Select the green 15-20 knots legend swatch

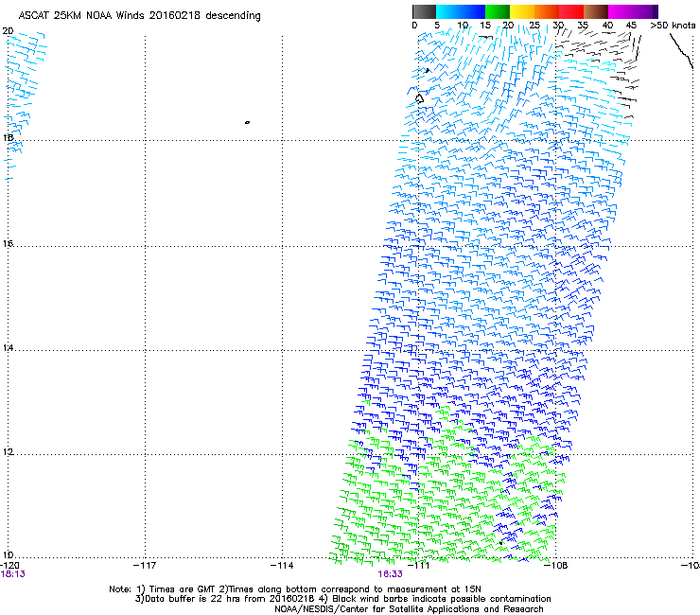[x=498, y=11]
